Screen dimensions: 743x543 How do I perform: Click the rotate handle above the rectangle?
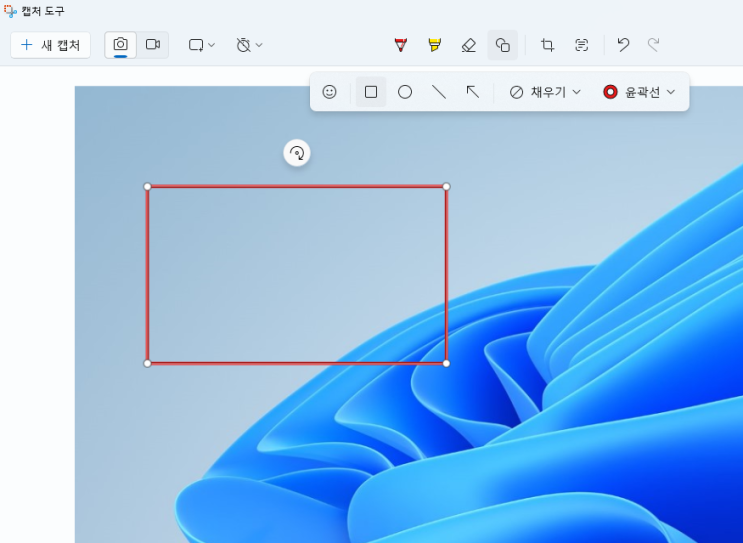tap(297, 153)
